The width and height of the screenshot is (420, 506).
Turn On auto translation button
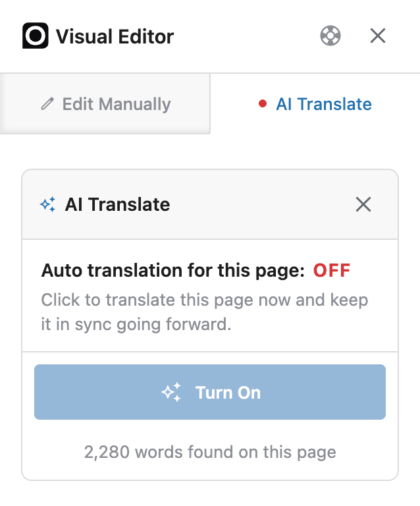210,392
